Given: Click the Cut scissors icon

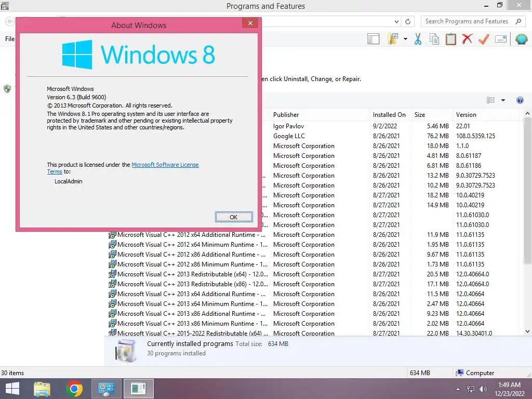Looking at the screenshot, I should pyautogui.click(x=418, y=39).
